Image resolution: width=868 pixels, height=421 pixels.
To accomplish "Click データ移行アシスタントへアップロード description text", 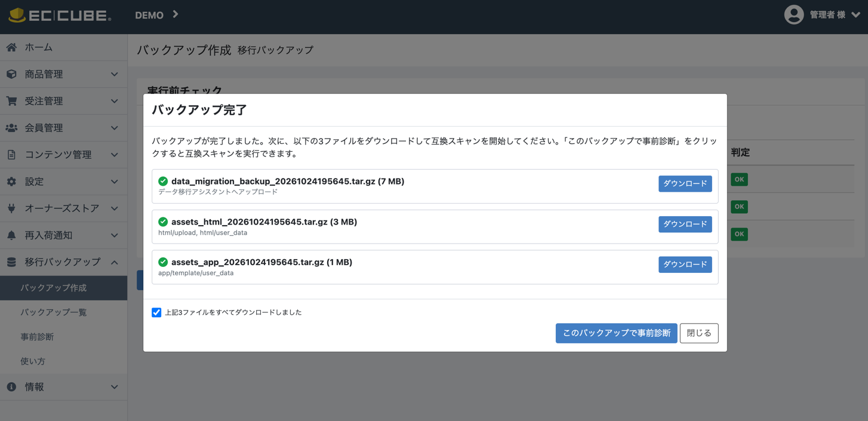I will [x=218, y=192].
